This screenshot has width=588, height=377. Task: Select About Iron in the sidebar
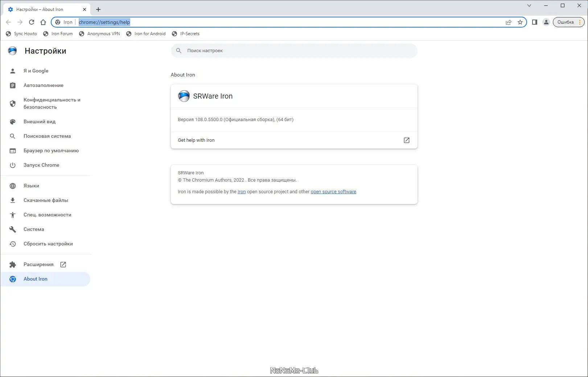(x=45, y=279)
